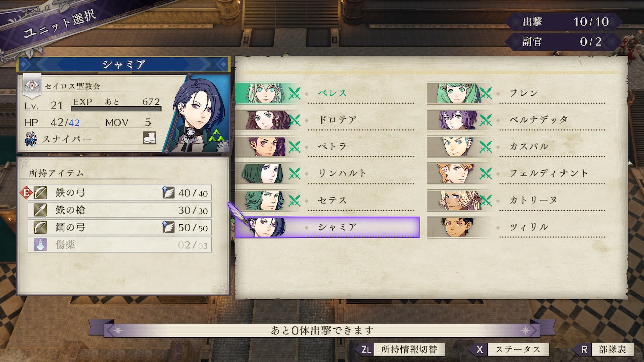Click ベレス portrait thumbnail in the list
Screen dimensions: 644x362
261,93
